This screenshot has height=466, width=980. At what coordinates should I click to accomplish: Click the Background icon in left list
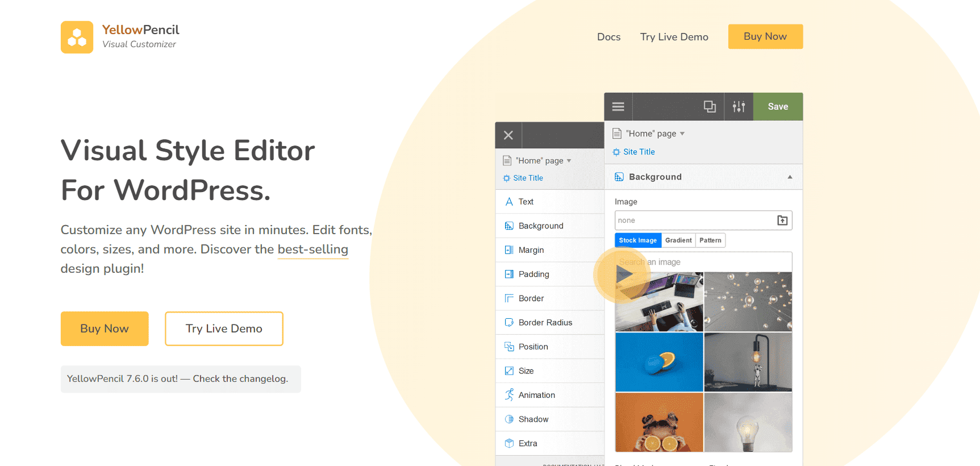click(509, 226)
